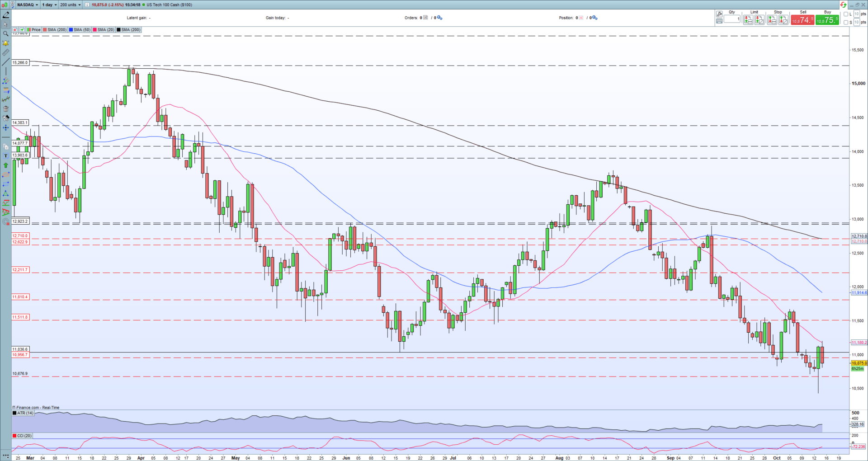Click the linked-chart pin icon
868x461 pixels.
click(13, 5)
